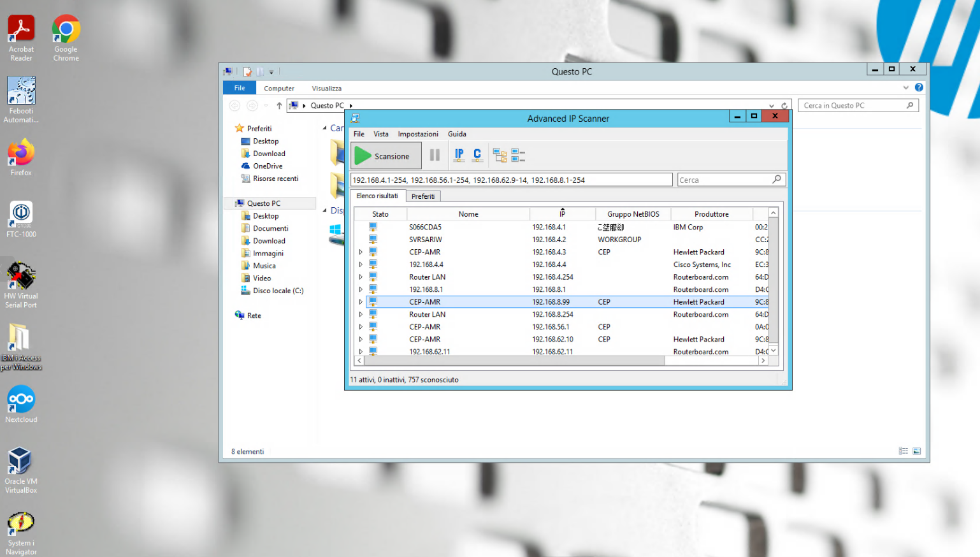Sort results by the Produttore column
Image resolution: width=980 pixels, height=557 pixels.
point(712,214)
